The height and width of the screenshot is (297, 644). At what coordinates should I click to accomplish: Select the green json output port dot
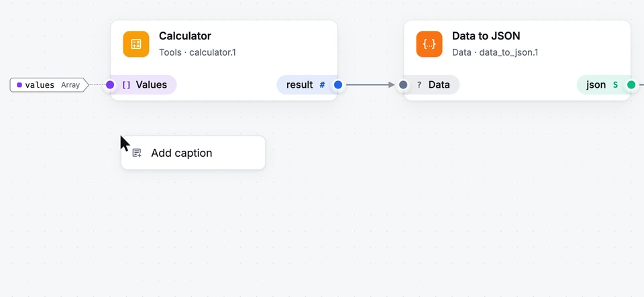coord(631,85)
